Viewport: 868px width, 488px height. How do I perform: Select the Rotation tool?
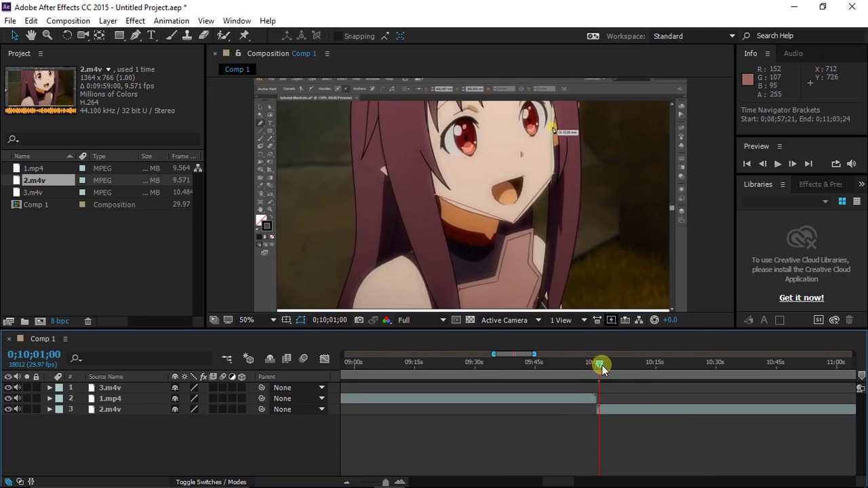pyautogui.click(x=67, y=36)
